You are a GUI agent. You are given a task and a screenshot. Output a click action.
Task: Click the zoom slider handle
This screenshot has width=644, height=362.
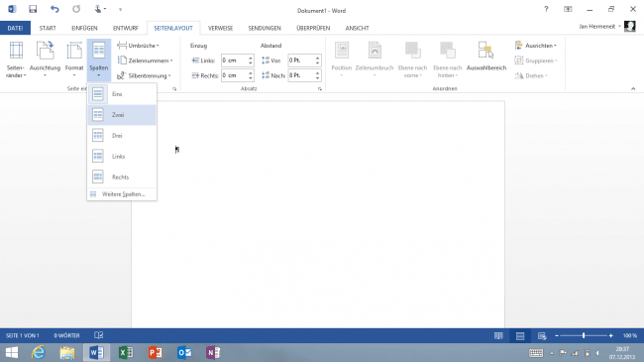pos(584,335)
